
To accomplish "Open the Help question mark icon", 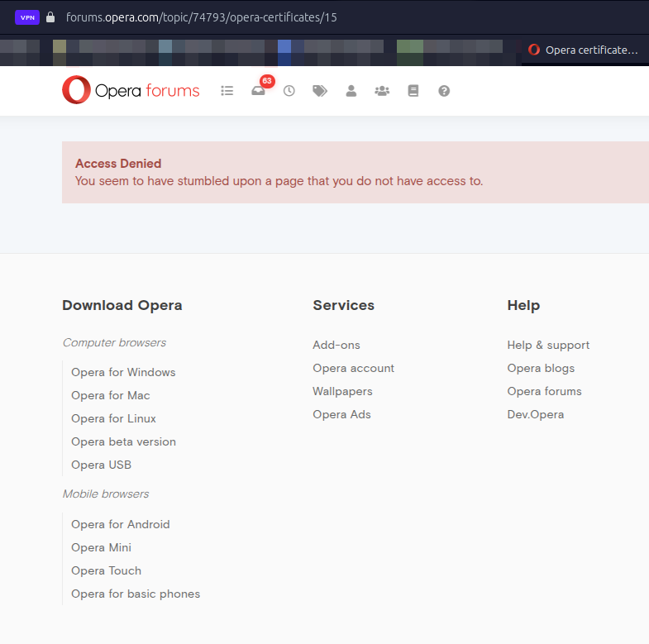I will click(444, 91).
